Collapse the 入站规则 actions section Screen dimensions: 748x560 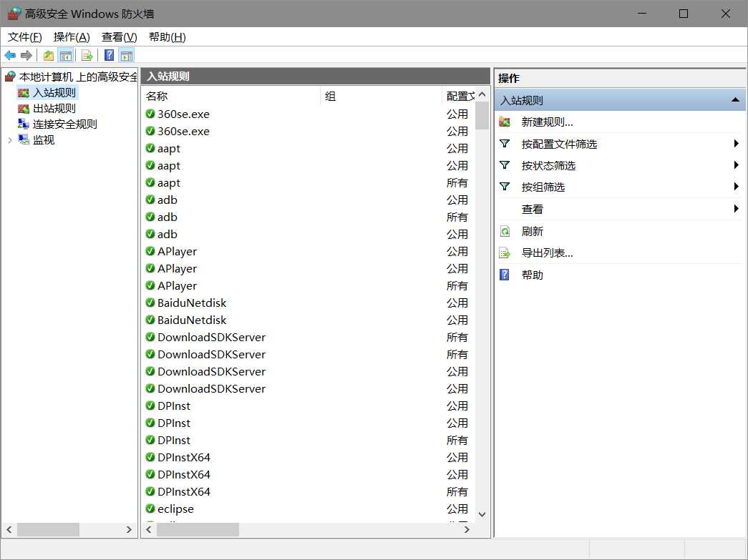[735, 100]
